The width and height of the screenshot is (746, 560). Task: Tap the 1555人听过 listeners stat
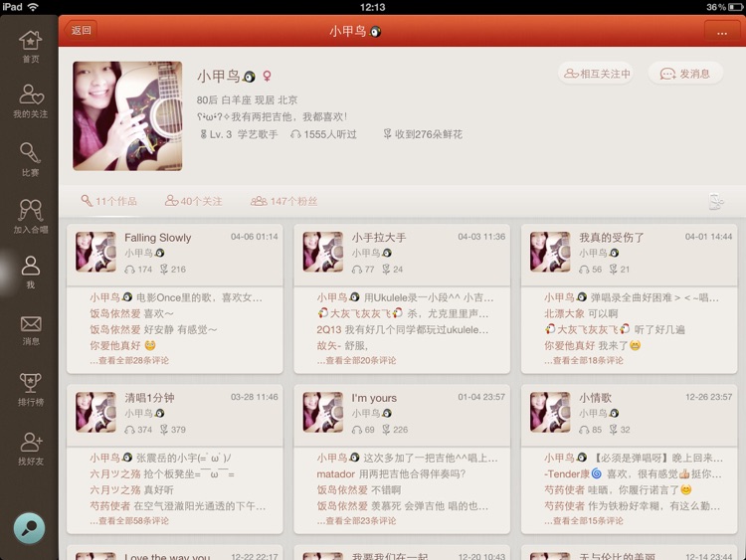pyautogui.click(x=324, y=134)
